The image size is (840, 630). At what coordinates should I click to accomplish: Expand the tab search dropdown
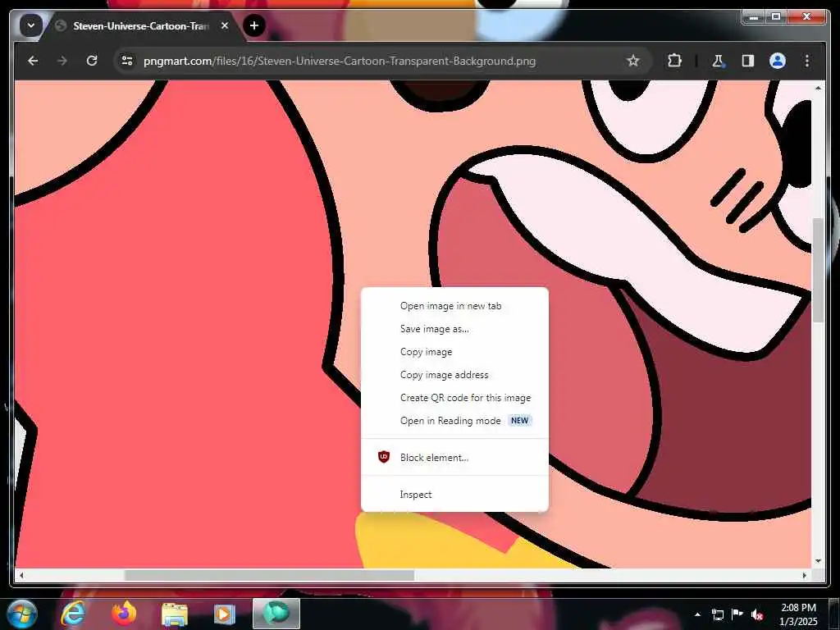(x=31, y=25)
